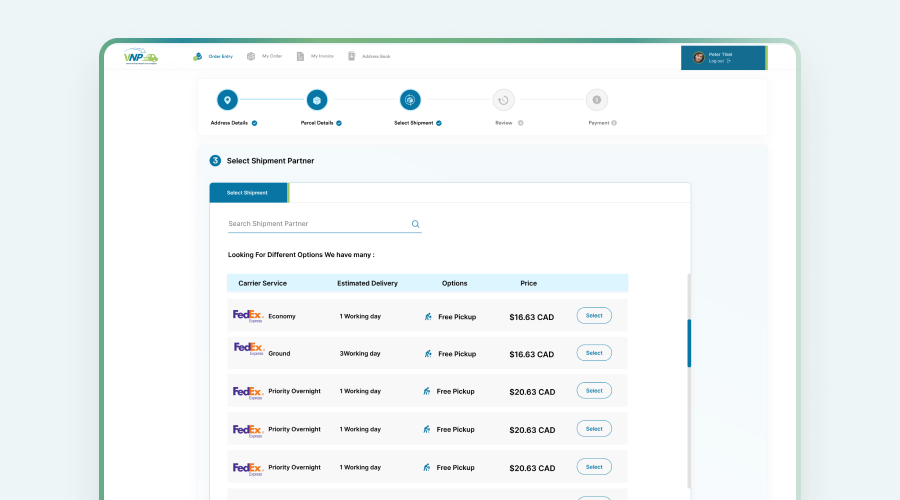Click the Payment step icon

[597, 100]
